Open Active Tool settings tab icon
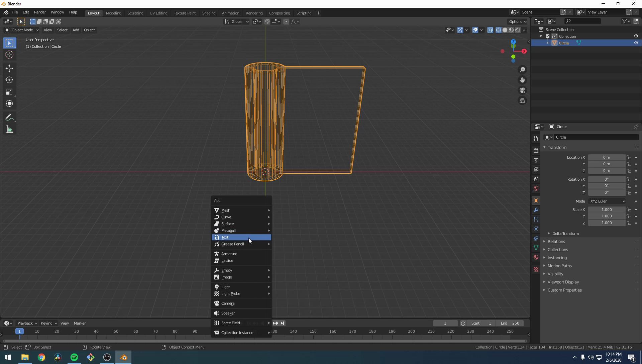 (536, 138)
